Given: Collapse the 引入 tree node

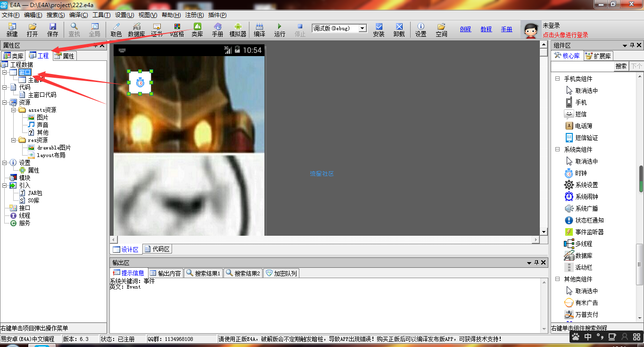Looking at the screenshot, I should (4, 185).
